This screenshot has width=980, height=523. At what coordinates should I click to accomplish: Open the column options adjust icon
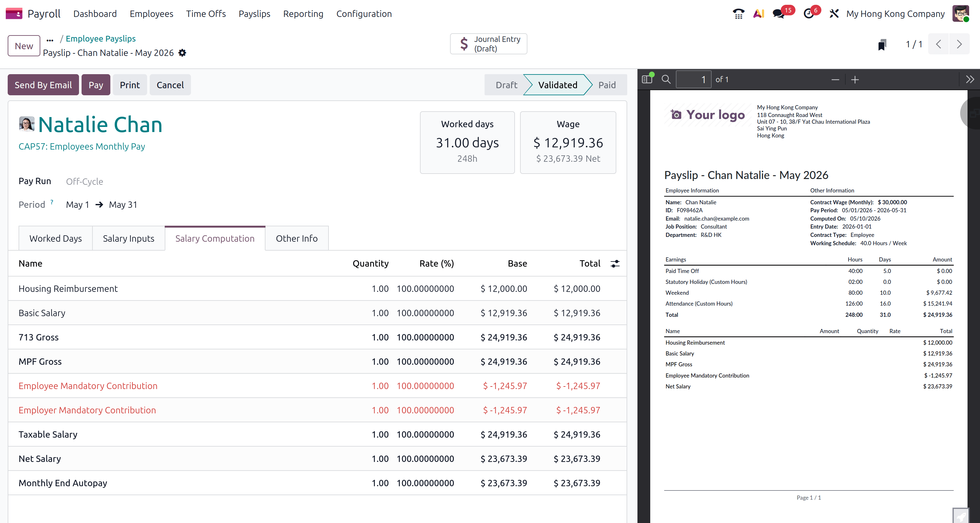click(615, 264)
